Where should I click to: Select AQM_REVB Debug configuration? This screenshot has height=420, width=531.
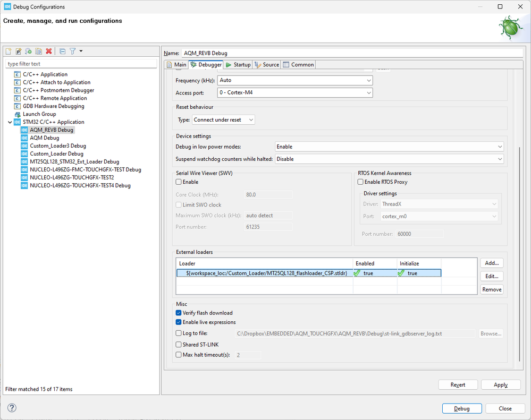pos(52,130)
